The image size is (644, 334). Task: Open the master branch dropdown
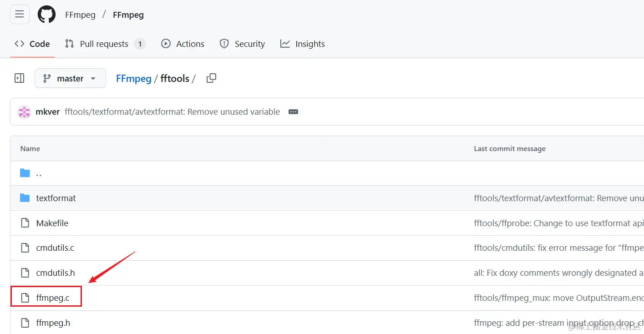(70, 78)
